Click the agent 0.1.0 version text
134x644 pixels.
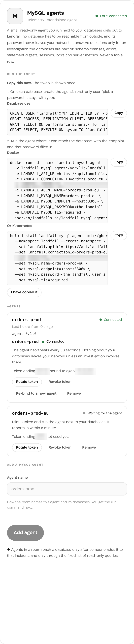point(24,334)
